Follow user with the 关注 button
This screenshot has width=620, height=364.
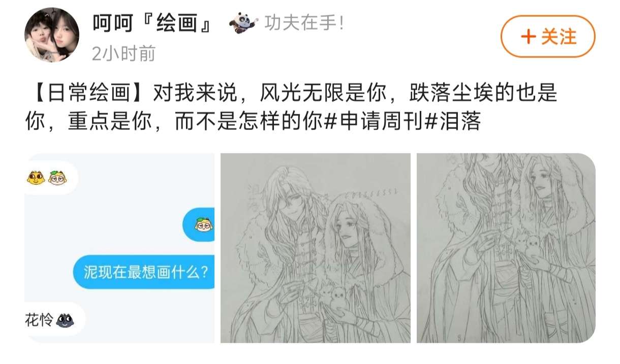(548, 37)
